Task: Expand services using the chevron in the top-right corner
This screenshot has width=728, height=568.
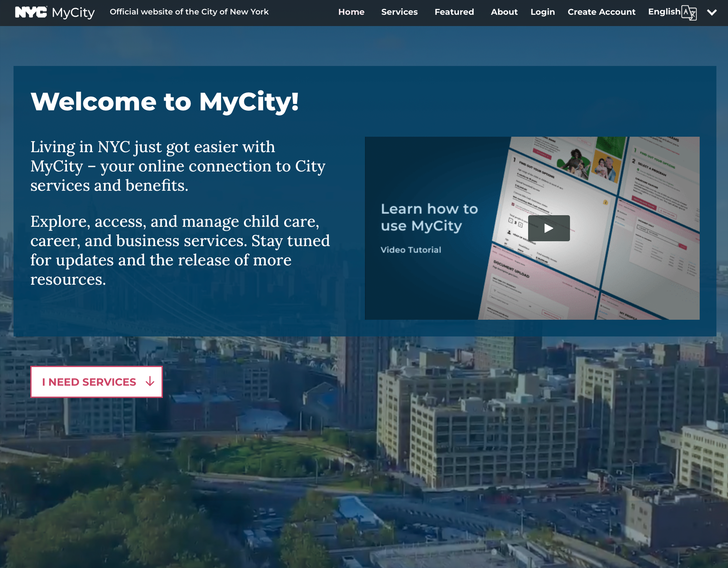Action: pyautogui.click(x=712, y=13)
